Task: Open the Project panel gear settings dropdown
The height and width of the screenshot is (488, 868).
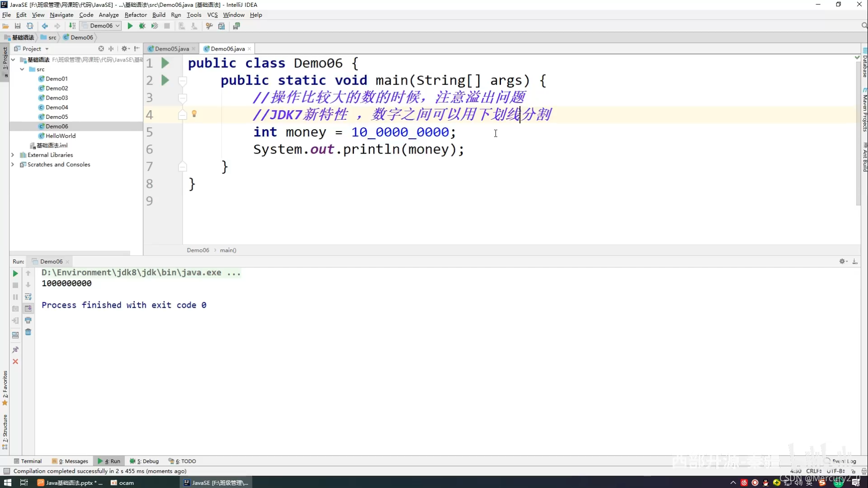Action: [126, 49]
